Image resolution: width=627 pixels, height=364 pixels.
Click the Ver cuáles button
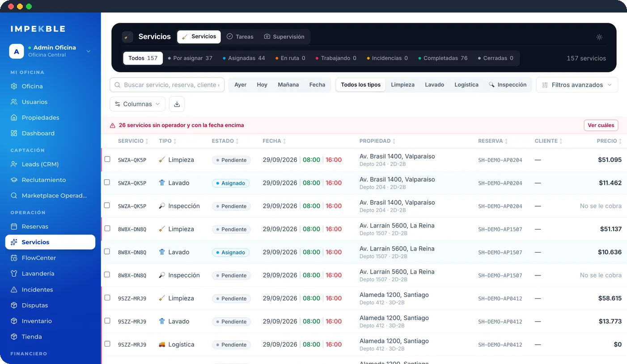[x=601, y=126]
